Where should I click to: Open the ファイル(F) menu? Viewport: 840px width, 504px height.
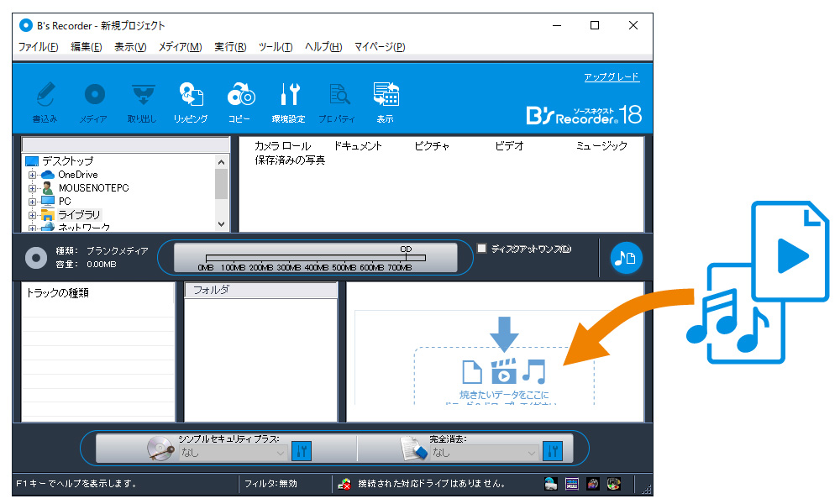click(x=38, y=47)
